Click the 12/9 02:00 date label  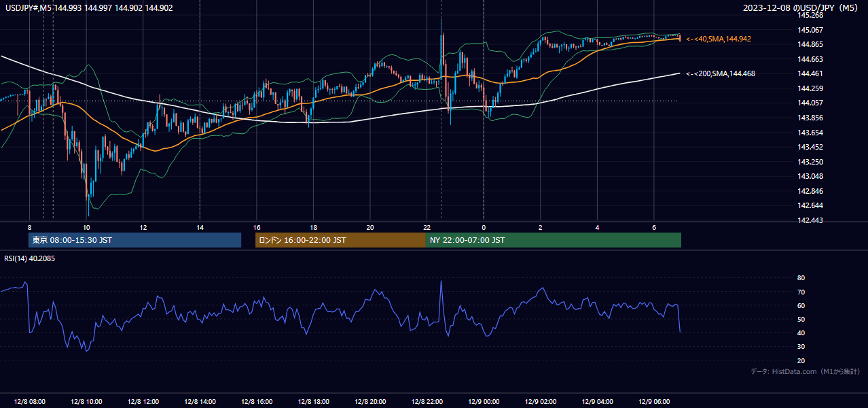541,402
